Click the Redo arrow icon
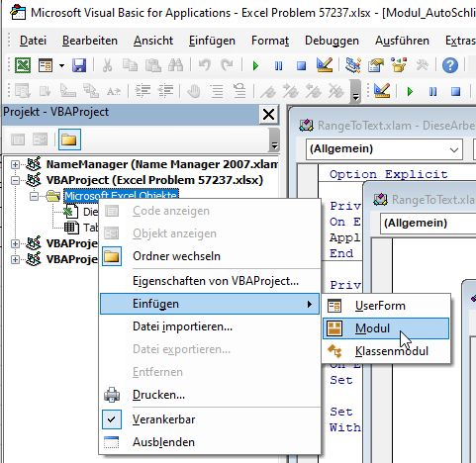This screenshot has height=463, width=476. (227, 65)
